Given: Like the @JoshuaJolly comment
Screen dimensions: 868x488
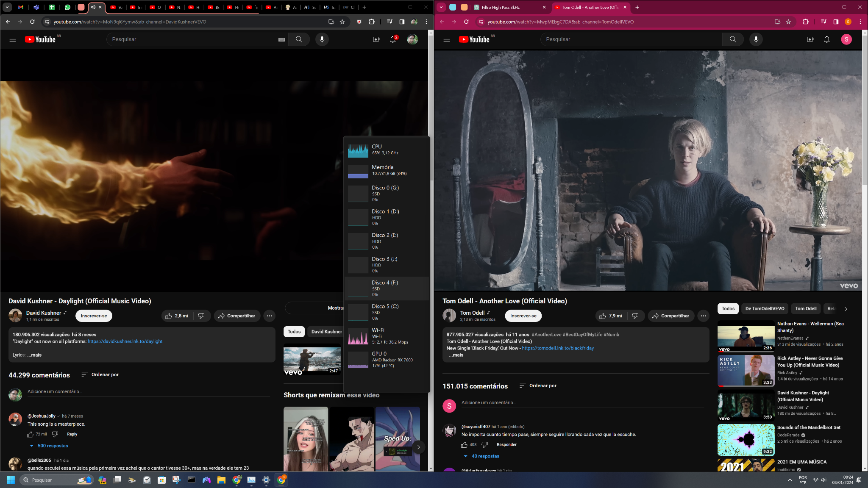Looking at the screenshot, I should point(31,435).
